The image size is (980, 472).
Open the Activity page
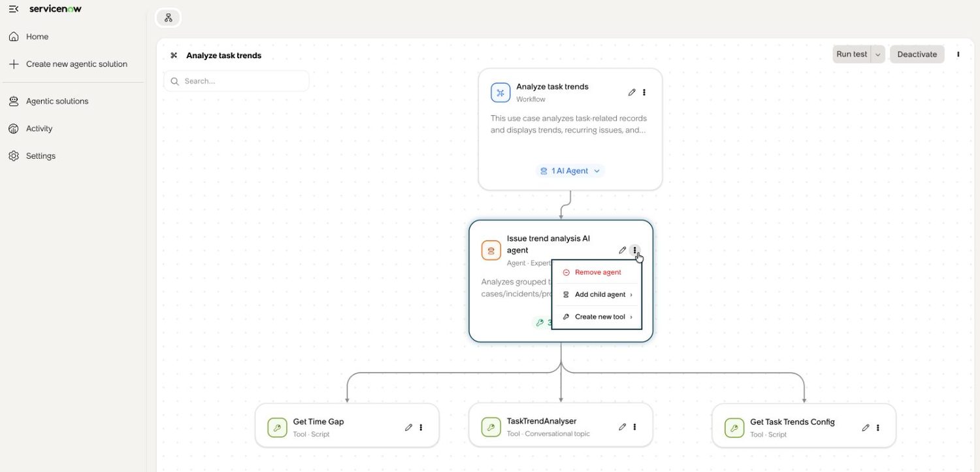[x=39, y=129]
